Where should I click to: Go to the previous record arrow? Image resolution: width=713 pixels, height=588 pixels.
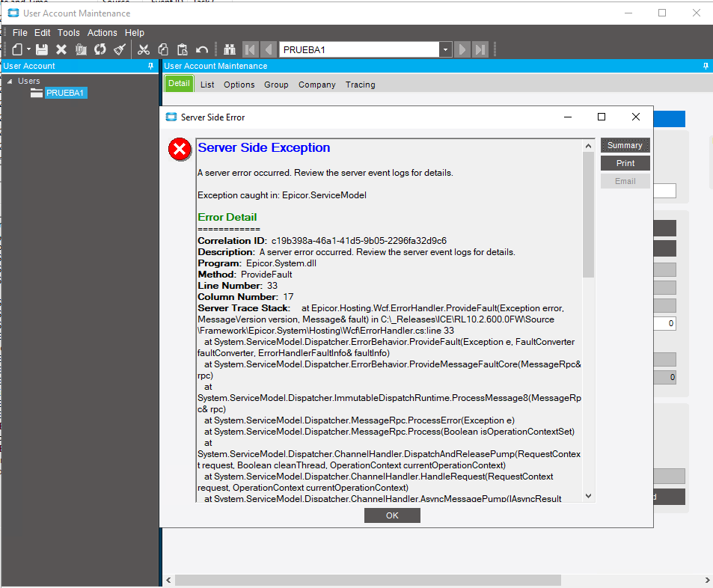[269, 49]
